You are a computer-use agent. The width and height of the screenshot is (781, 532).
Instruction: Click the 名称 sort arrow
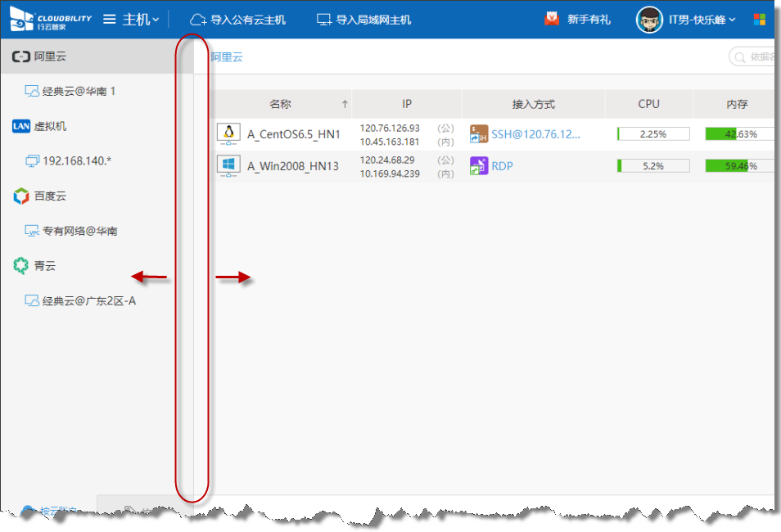(345, 104)
